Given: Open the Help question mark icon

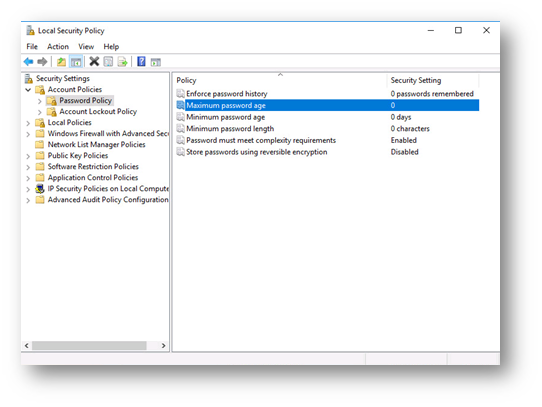Looking at the screenshot, I should 141,62.
